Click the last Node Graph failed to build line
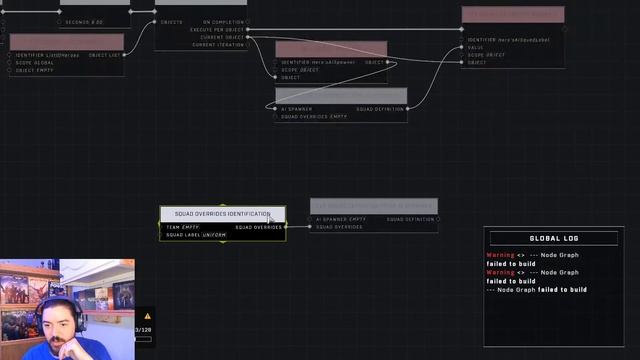 point(537,290)
